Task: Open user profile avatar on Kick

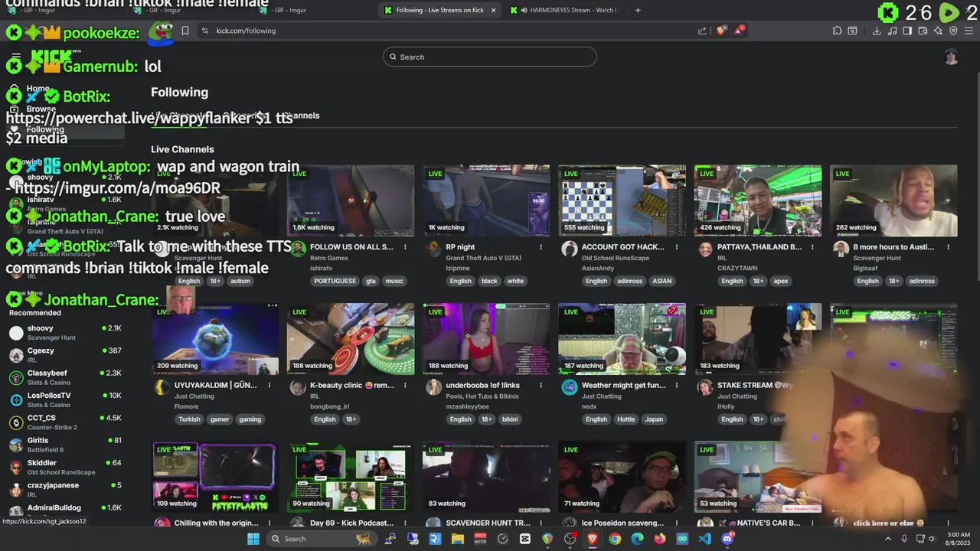Action: pyautogui.click(x=951, y=57)
